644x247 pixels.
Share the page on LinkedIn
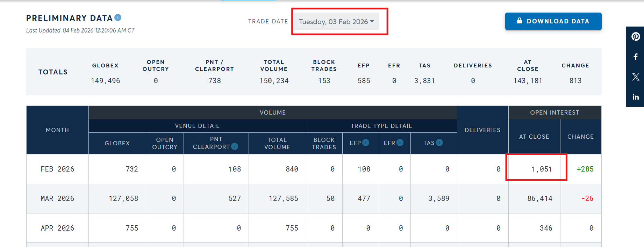click(636, 97)
